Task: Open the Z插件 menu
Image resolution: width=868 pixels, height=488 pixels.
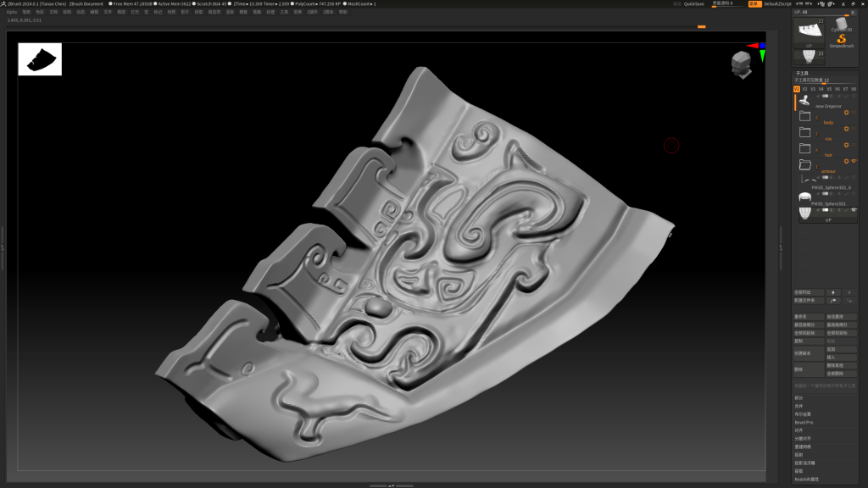Action: point(313,12)
